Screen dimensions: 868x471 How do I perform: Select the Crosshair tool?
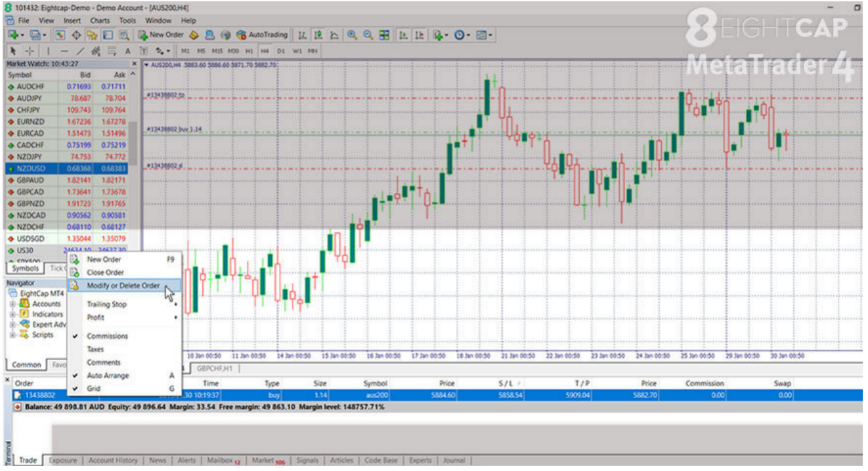[30, 51]
